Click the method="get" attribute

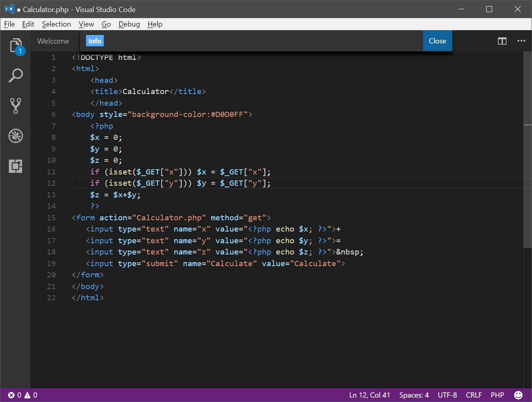[238, 218]
